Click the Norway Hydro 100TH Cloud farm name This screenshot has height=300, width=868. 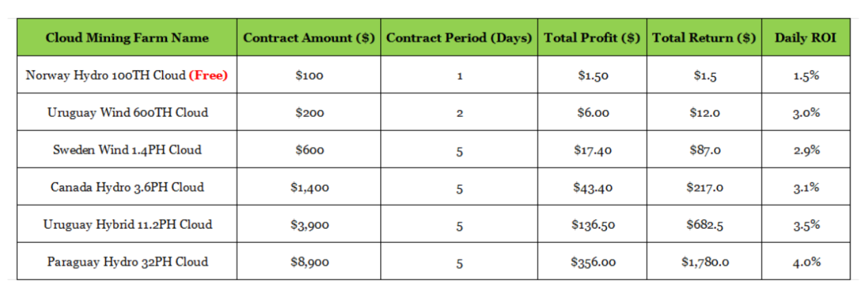click(x=106, y=76)
